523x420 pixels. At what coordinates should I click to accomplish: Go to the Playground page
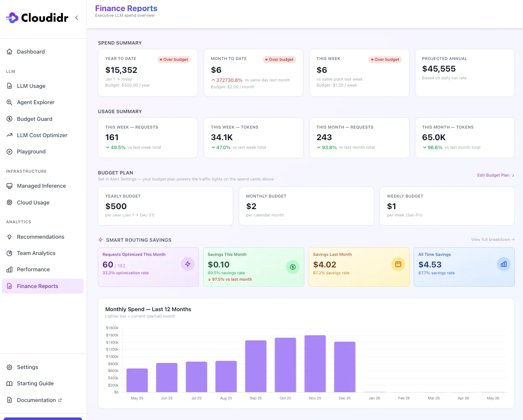(x=42, y=152)
